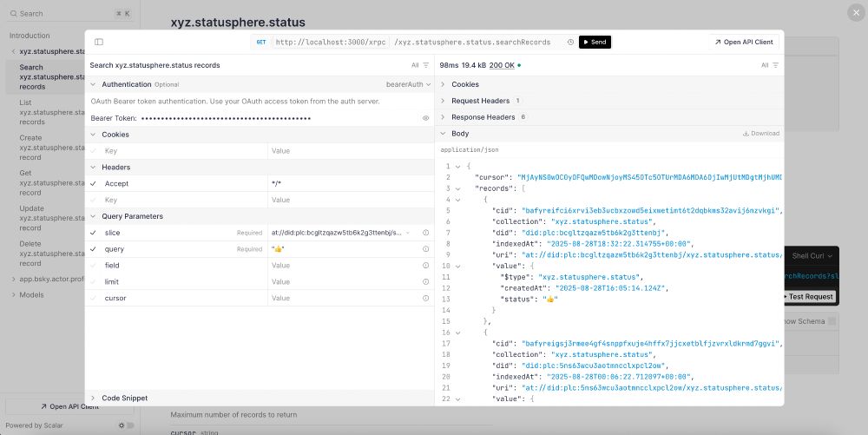Open API Client button in modal header
The image size is (868, 435).
[x=744, y=42]
